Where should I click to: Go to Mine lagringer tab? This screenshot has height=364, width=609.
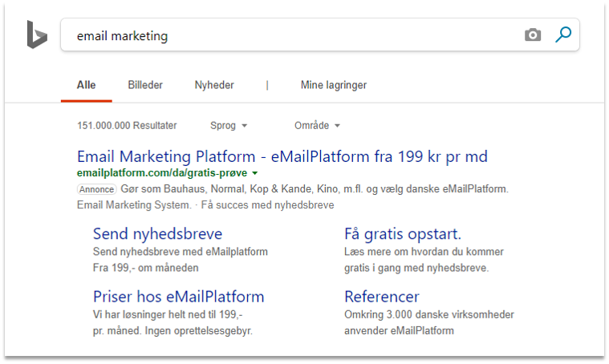coord(333,85)
